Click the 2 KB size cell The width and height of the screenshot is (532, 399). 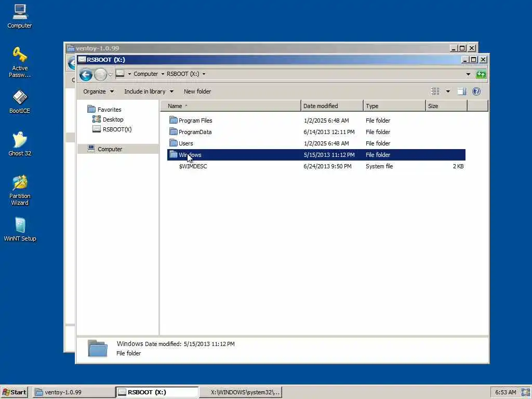[458, 166]
